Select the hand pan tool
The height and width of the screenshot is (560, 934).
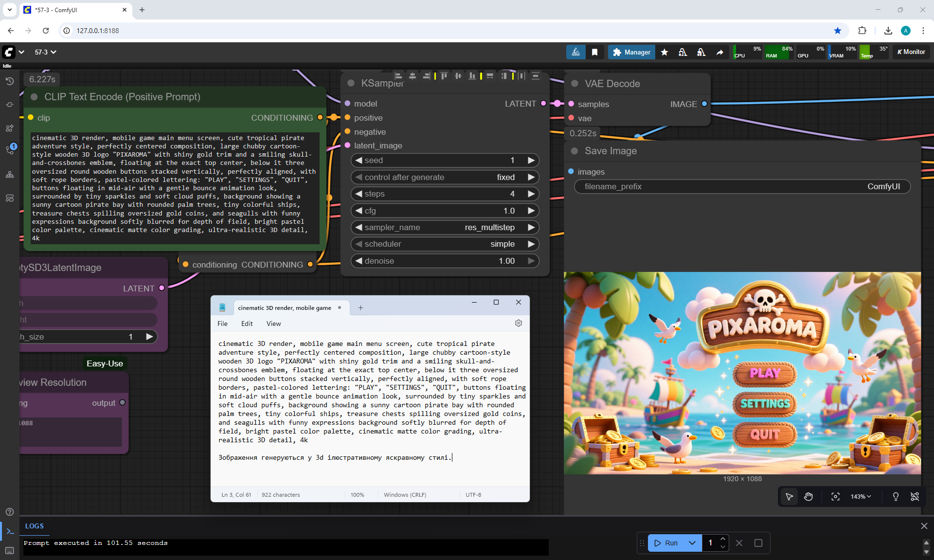(808, 496)
